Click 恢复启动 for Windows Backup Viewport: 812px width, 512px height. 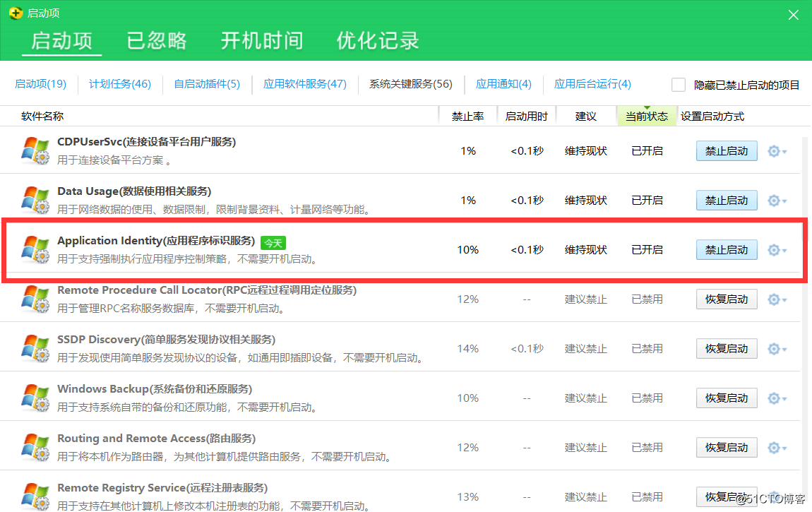tap(727, 398)
